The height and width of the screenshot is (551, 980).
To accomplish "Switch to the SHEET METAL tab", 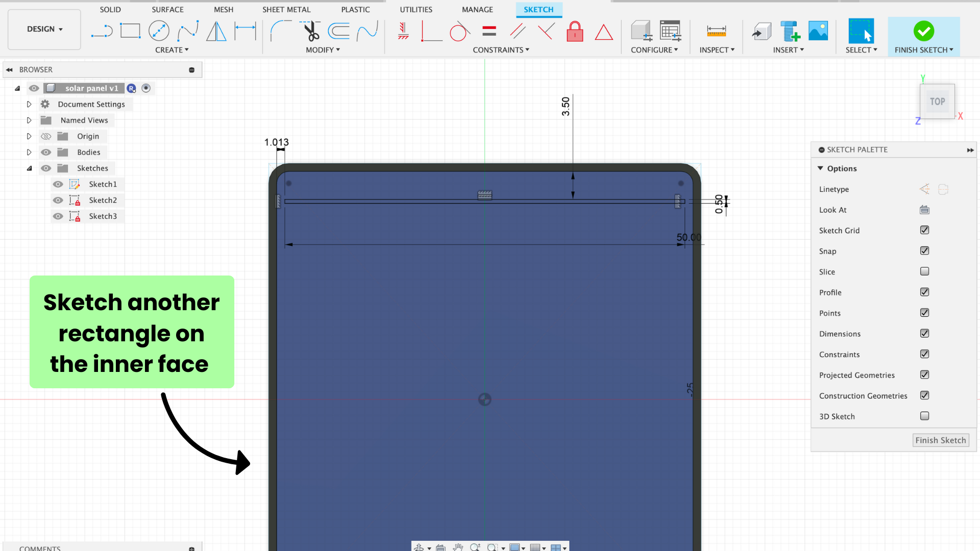I will [x=286, y=10].
